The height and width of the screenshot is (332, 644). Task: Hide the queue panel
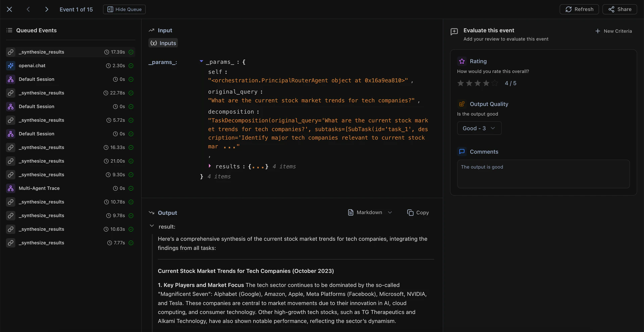(x=124, y=9)
